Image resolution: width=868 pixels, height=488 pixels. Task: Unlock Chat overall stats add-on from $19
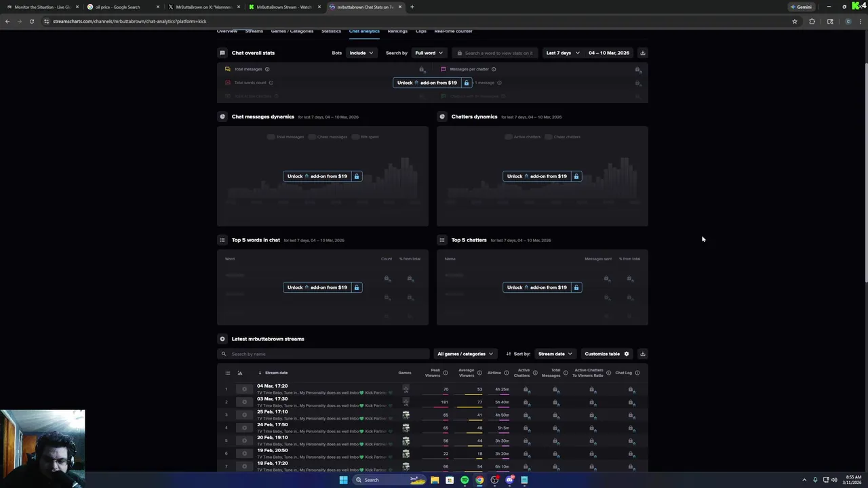point(432,83)
